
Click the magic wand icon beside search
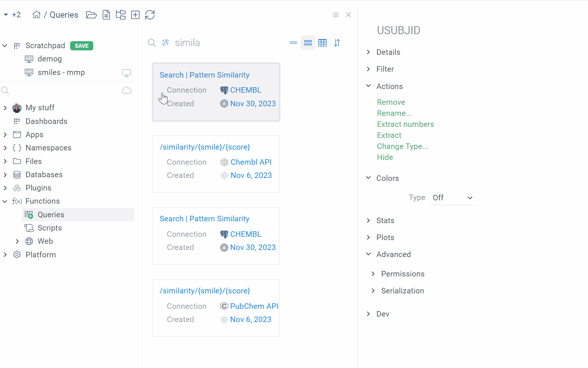[166, 43]
